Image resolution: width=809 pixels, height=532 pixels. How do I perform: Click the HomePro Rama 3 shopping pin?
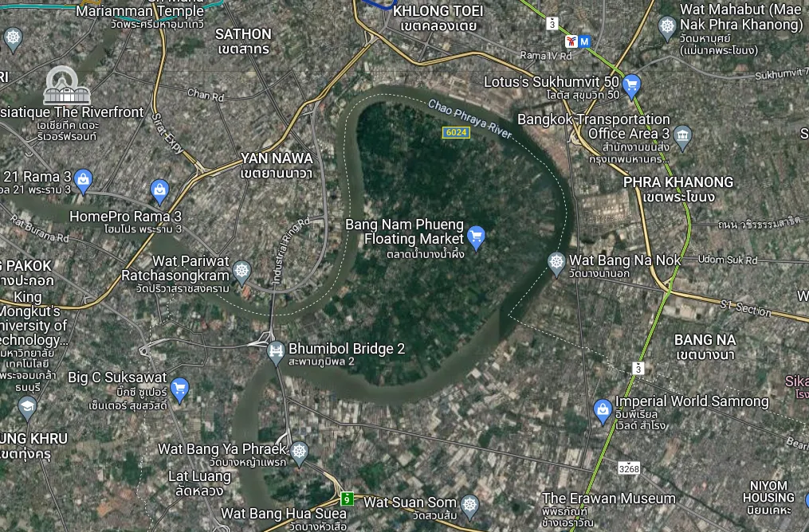[160, 191]
